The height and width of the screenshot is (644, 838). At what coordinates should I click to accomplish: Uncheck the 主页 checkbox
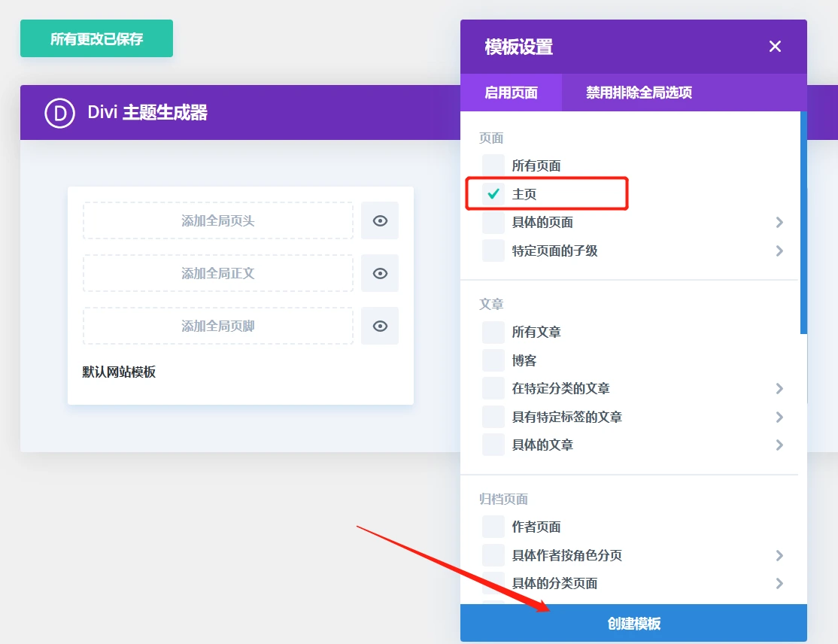point(493,194)
